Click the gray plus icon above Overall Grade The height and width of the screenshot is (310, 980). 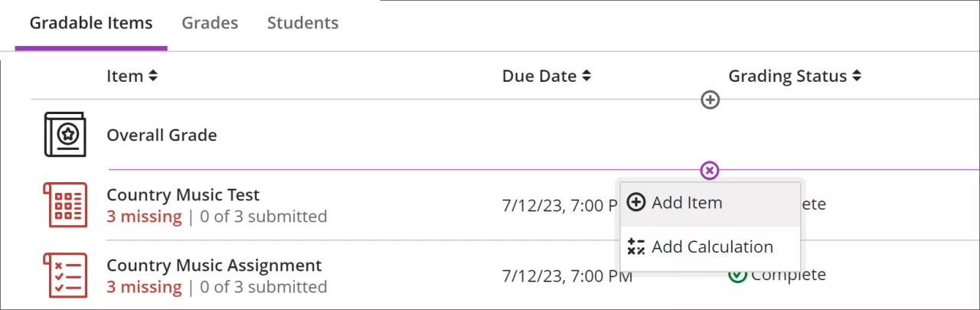click(710, 100)
